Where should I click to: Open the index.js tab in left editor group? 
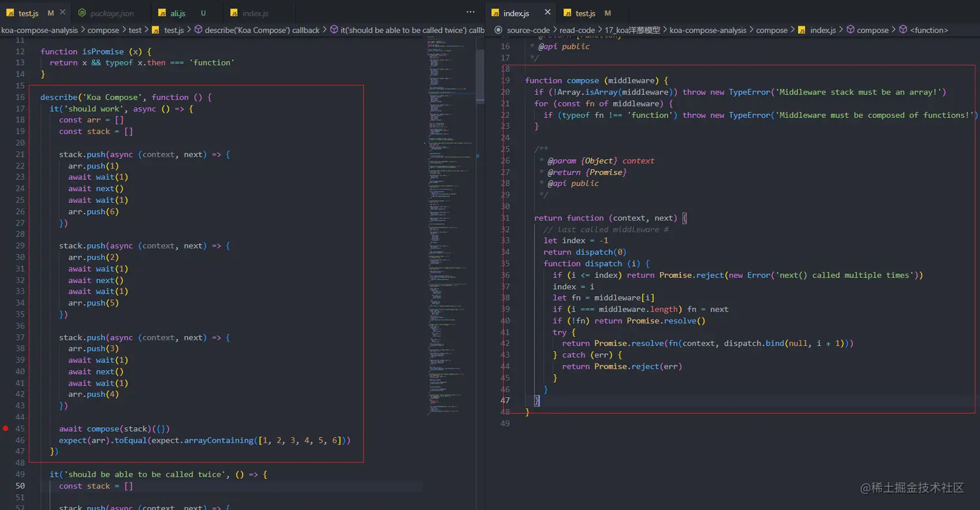(255, 13)
